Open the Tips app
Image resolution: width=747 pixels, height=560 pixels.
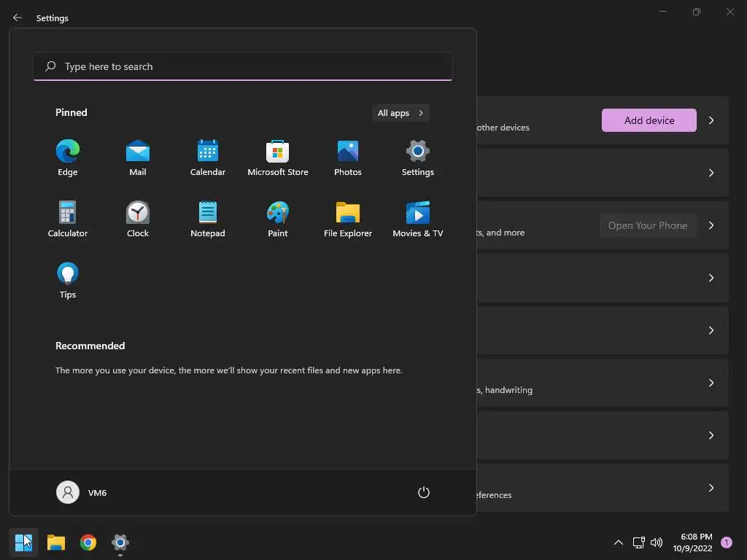[68, 281]
